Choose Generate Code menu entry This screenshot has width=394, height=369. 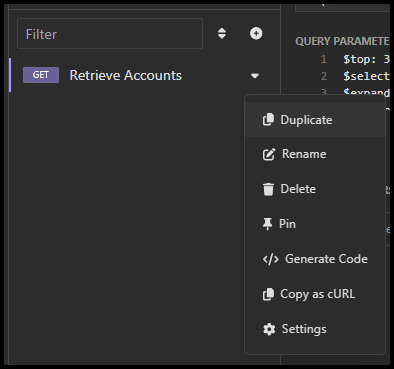coord(315,259)
